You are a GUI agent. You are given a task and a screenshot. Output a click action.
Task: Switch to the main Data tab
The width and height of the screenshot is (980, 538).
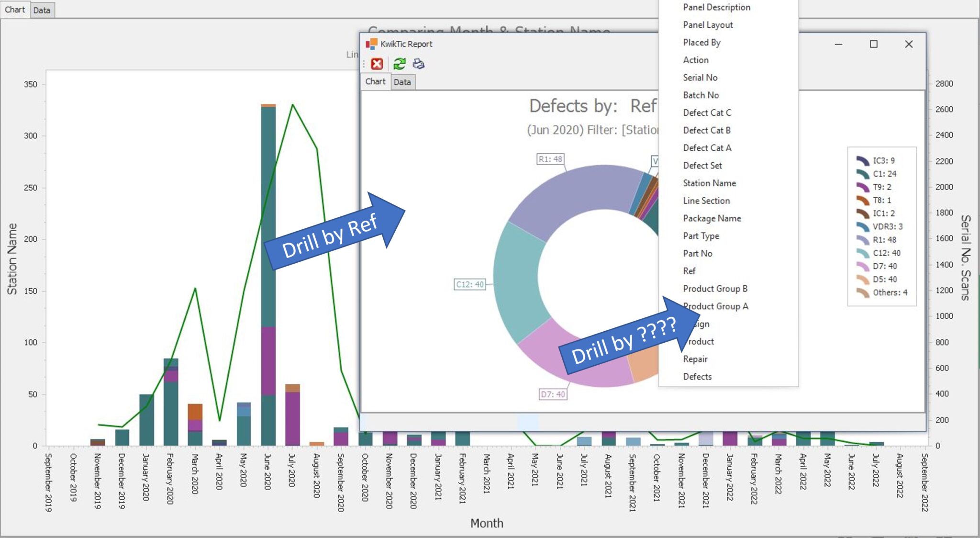pos(42,10)
